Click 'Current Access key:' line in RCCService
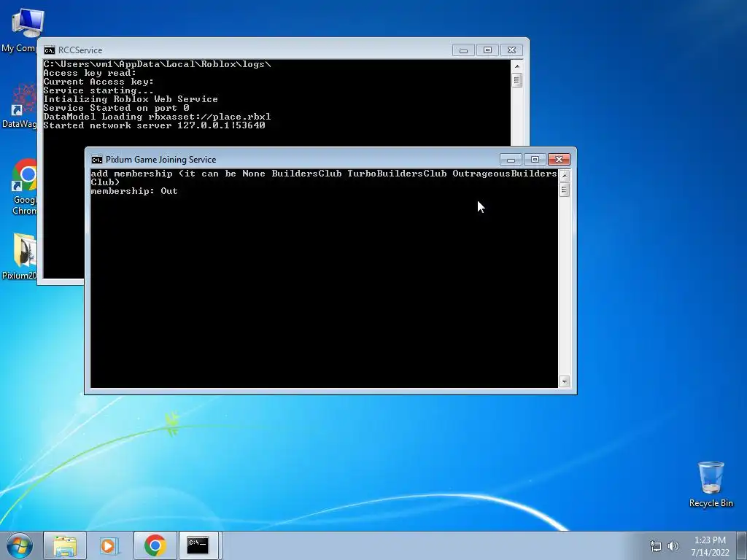 98,82
